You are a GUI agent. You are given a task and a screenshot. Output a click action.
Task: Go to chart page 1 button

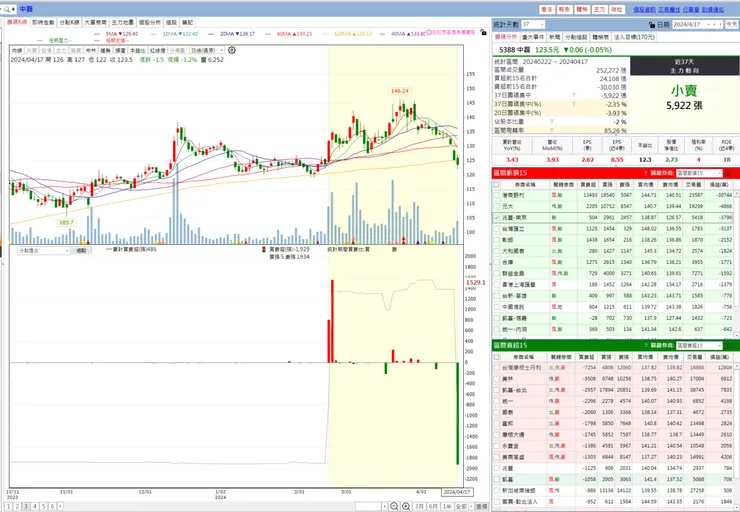pos(8,506)
